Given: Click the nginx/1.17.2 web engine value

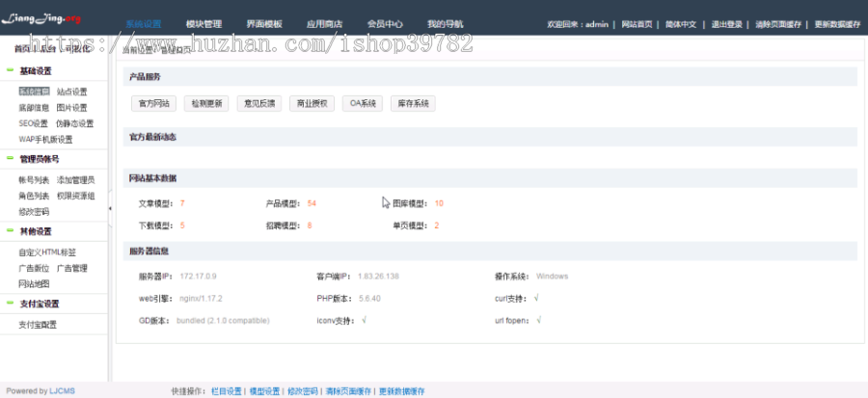Looking at the screenshot, I should 201,299.
